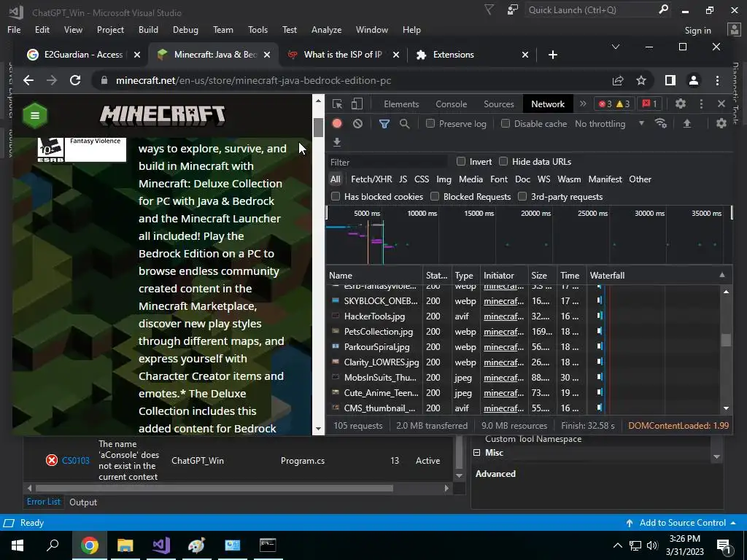The width and height of the screenshot is (747, 560).
Task: Check the Blocked Requests checkbox
Action: point(435,196)
